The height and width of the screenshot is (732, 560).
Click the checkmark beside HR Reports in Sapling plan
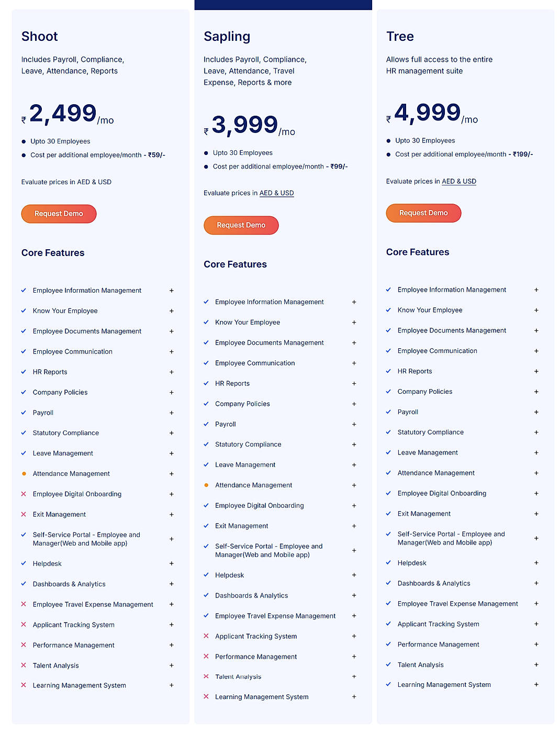[206, 383]
